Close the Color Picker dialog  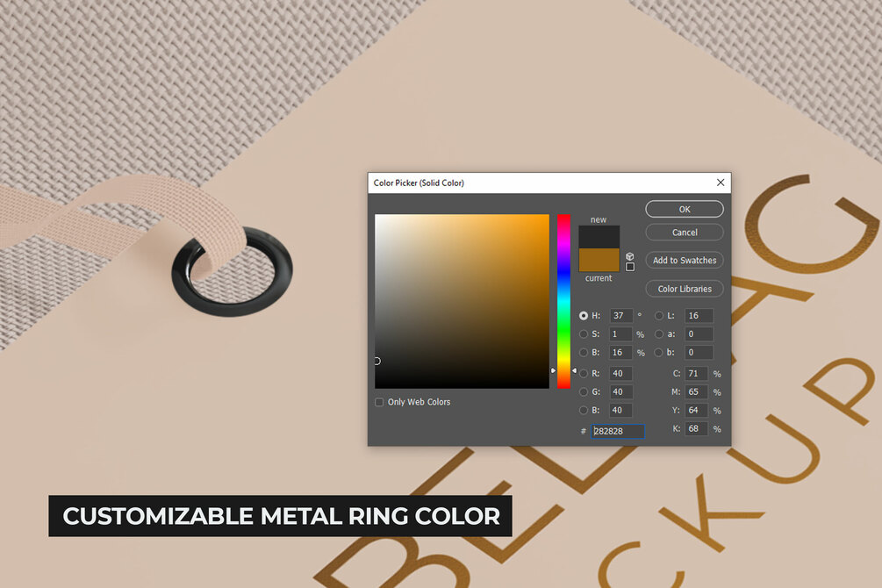(721, 183)
